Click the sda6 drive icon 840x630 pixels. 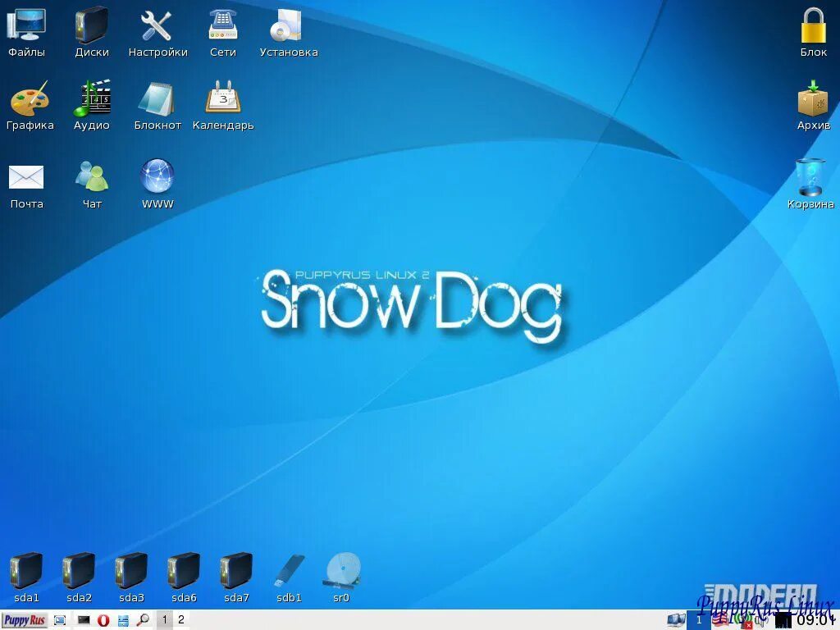184,577
